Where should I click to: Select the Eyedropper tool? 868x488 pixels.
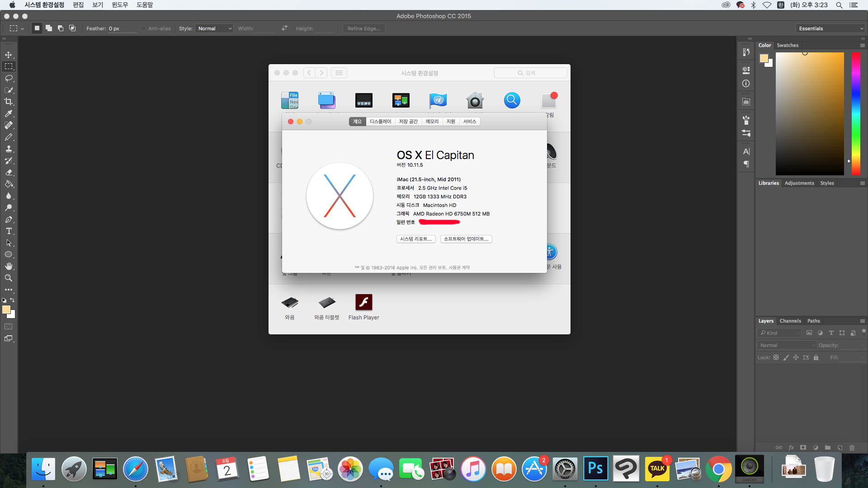tap(9, 113)
